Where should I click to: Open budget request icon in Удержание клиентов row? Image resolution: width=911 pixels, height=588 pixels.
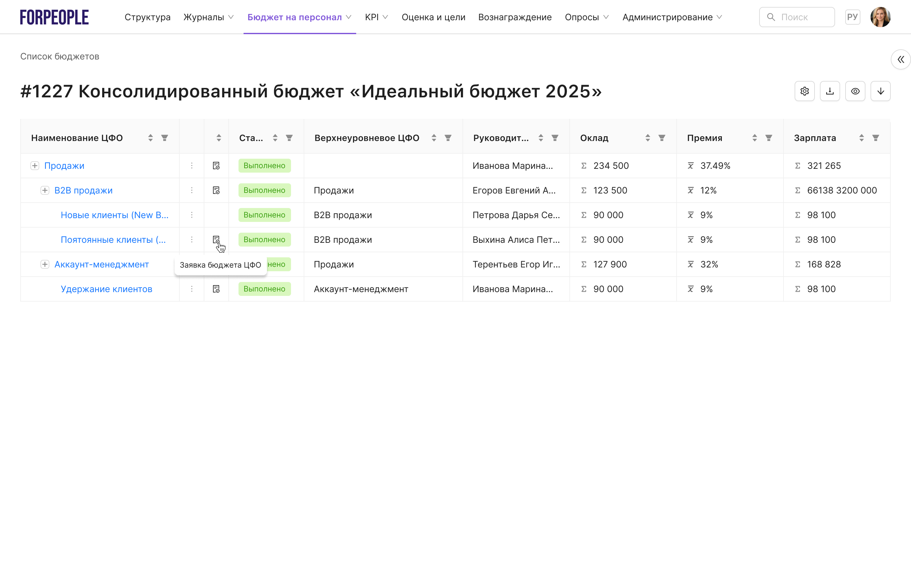tap(216, 289)
